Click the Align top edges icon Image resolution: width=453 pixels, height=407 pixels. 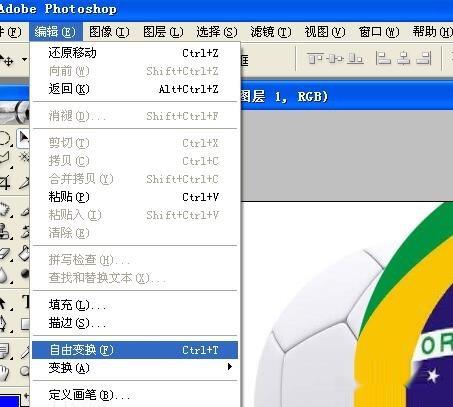click(315, 58)
